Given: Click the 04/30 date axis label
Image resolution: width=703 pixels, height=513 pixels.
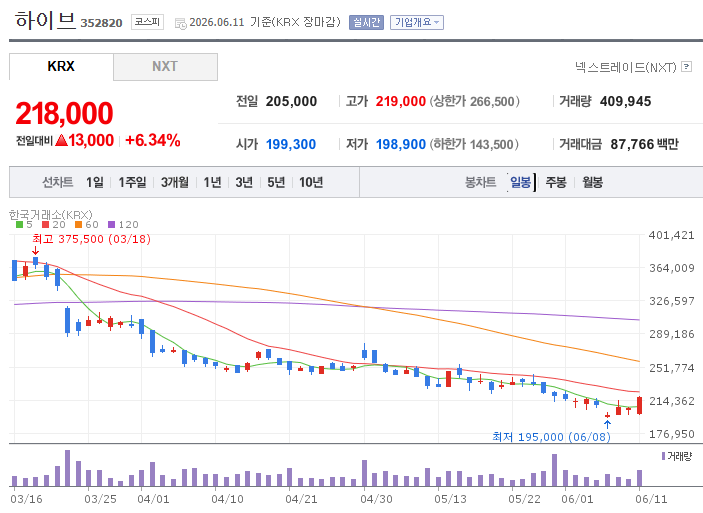Looking at the screenshot, I should pos(377,499).
